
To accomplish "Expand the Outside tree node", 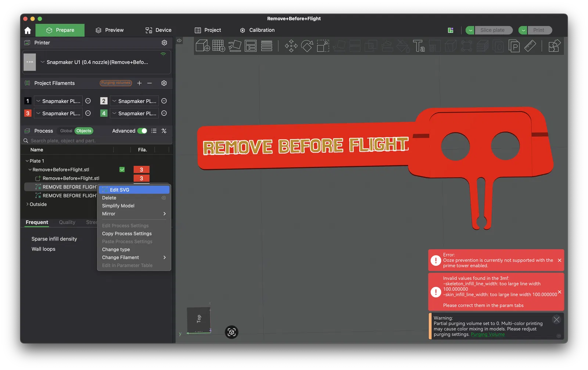I will click(27, 204).
